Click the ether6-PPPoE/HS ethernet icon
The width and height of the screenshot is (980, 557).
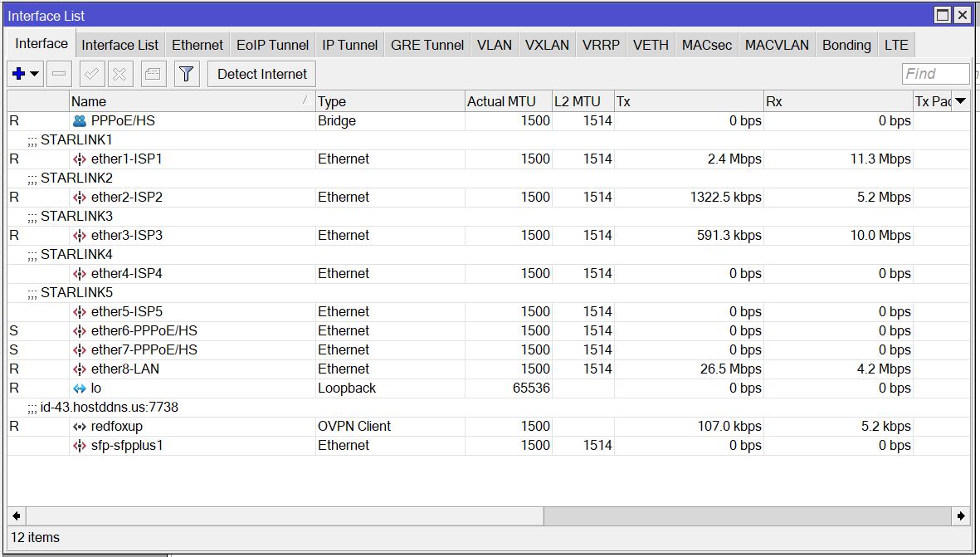(80, 330)
